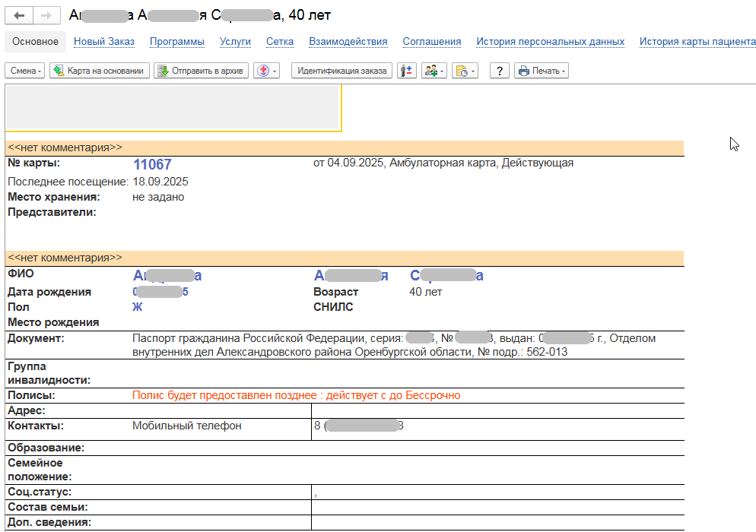Click Идентификация заказа button
This screenshot has height=532, width=756.
click(x=341, y=71)
